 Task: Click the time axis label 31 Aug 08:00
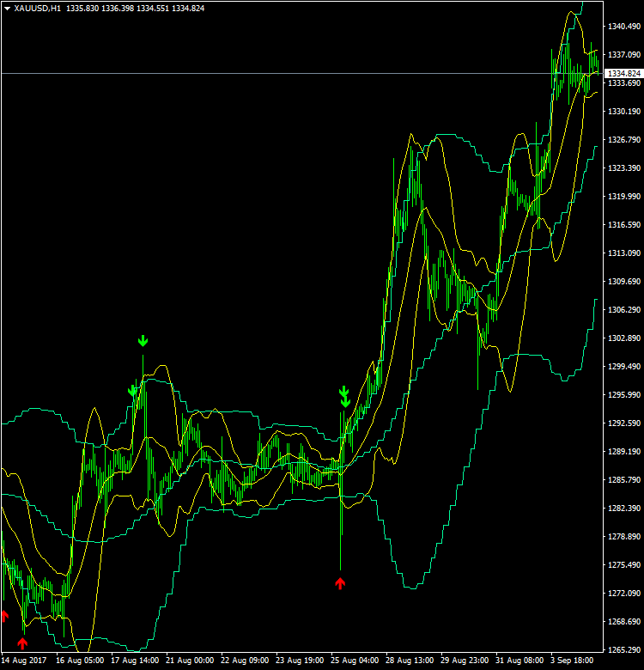(519, 661)
